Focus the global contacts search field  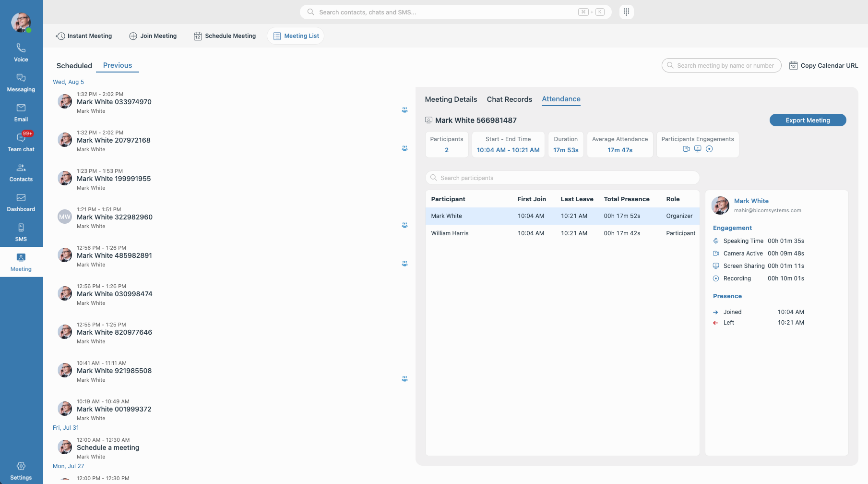click(456, 12)
